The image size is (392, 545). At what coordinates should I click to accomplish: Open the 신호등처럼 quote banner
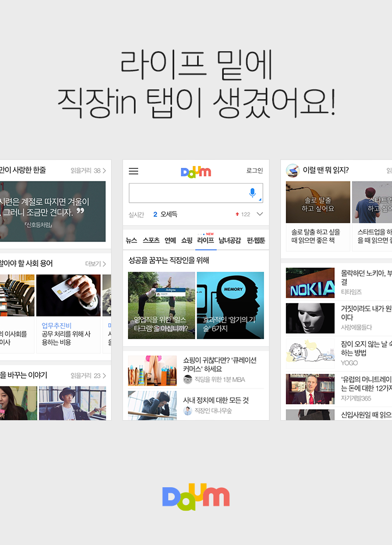[x=53, y=211]
